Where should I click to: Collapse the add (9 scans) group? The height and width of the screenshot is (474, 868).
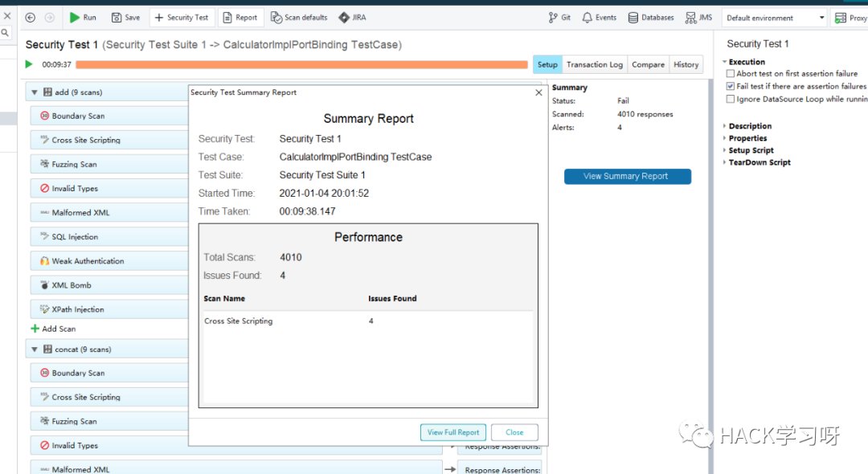[35, 92]
